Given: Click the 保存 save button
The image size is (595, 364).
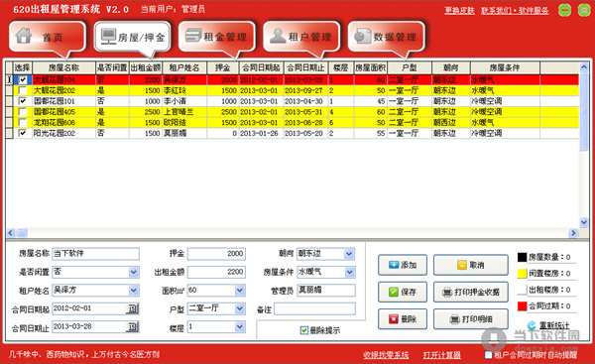Looking at the screenshot, I should pos(403,292).
